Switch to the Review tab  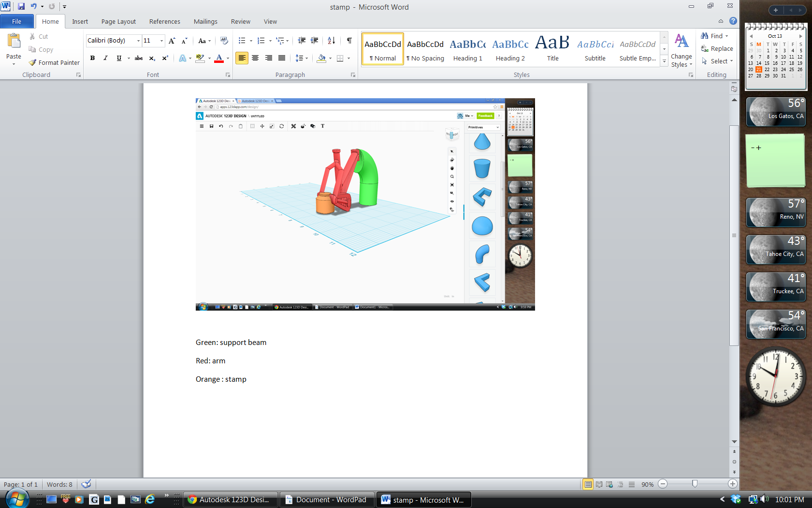click(241, 21)
